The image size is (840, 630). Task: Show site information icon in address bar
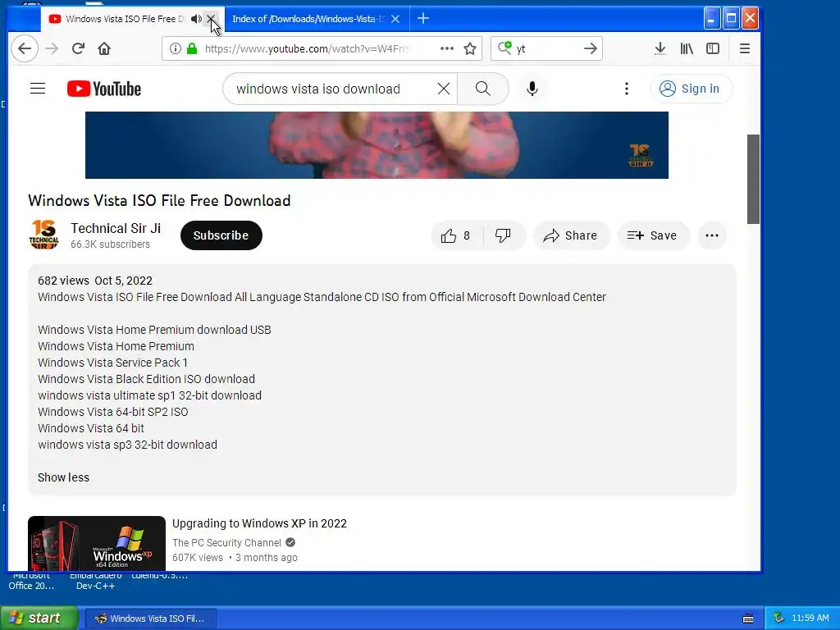(176, 48)
